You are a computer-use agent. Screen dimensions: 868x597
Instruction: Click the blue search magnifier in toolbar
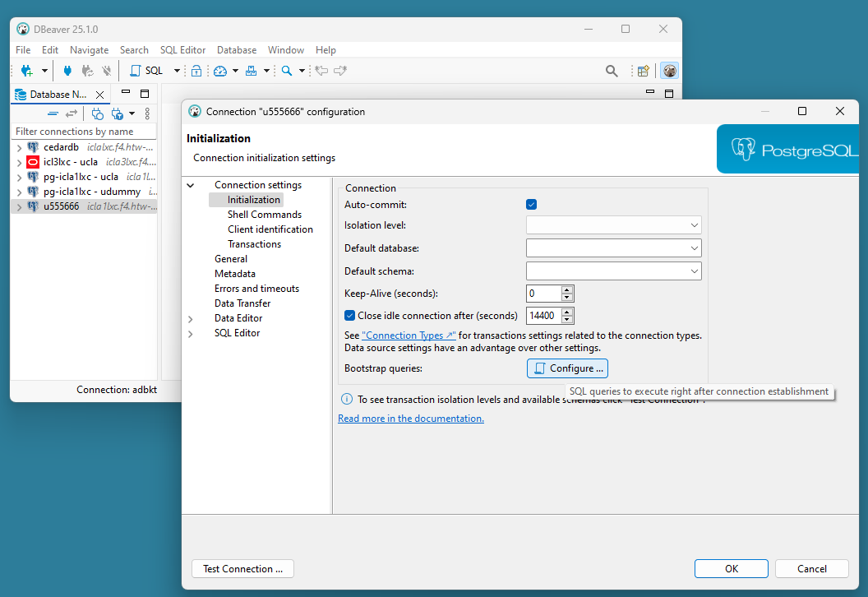(x=287, y=71)
